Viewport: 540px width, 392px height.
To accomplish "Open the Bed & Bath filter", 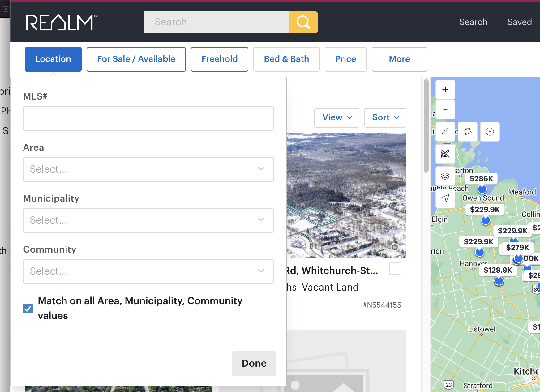I will 286,59.
